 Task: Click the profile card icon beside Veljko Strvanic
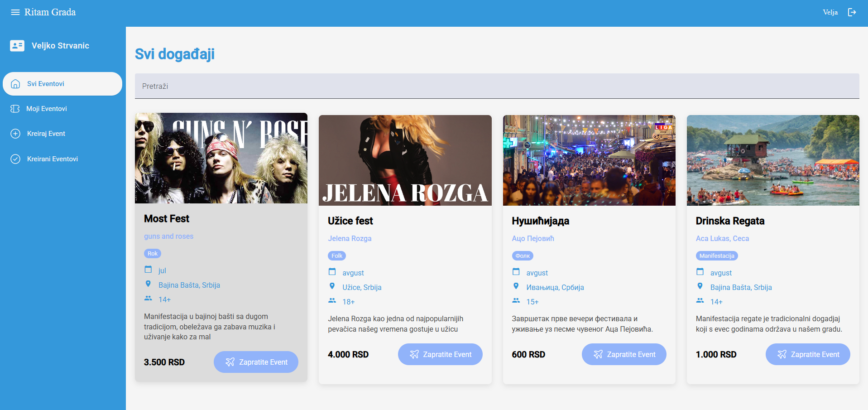click(x=17, y=45)
